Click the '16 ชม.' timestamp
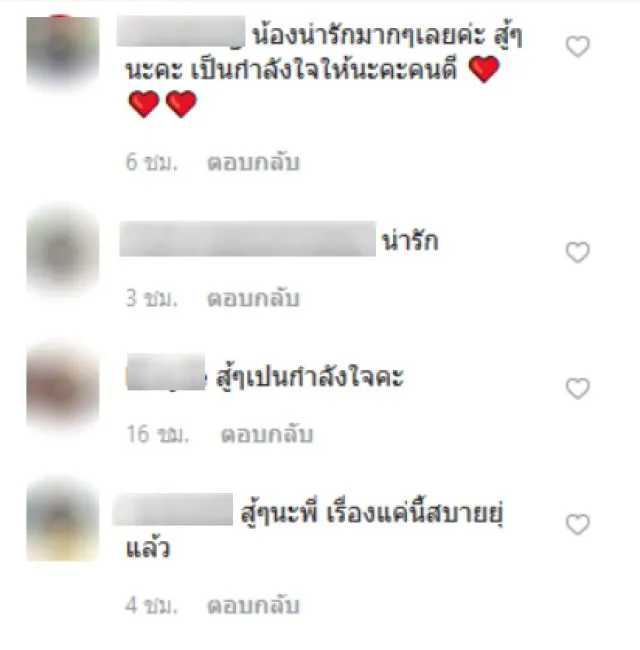This screenshot has height=650, width=640. [158, 434]
